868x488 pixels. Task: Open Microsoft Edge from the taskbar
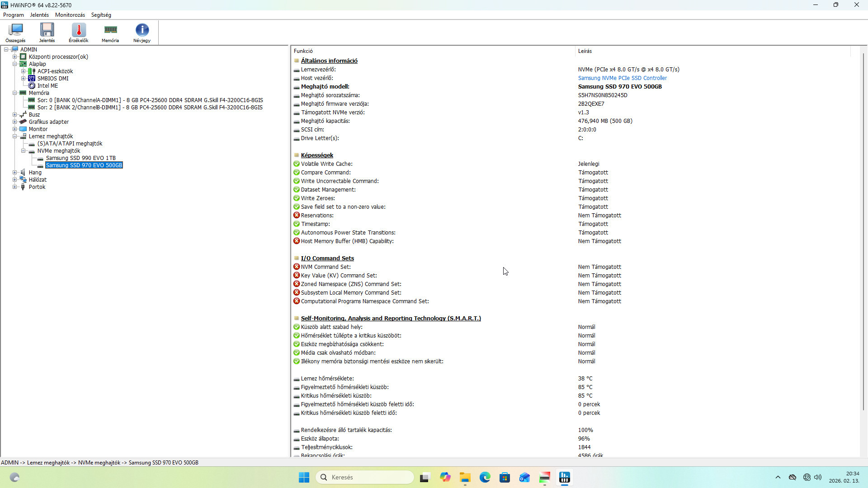click(485, 477)
